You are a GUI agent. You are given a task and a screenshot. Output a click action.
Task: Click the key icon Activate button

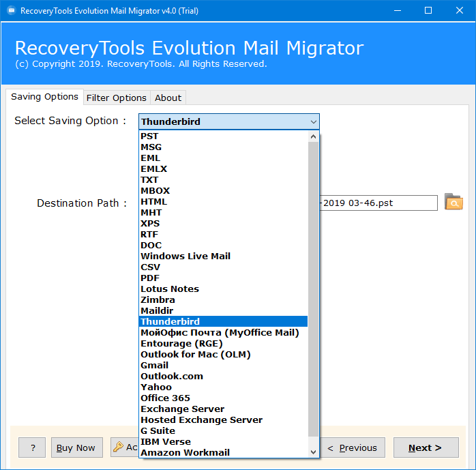click(x=125, y=447)
